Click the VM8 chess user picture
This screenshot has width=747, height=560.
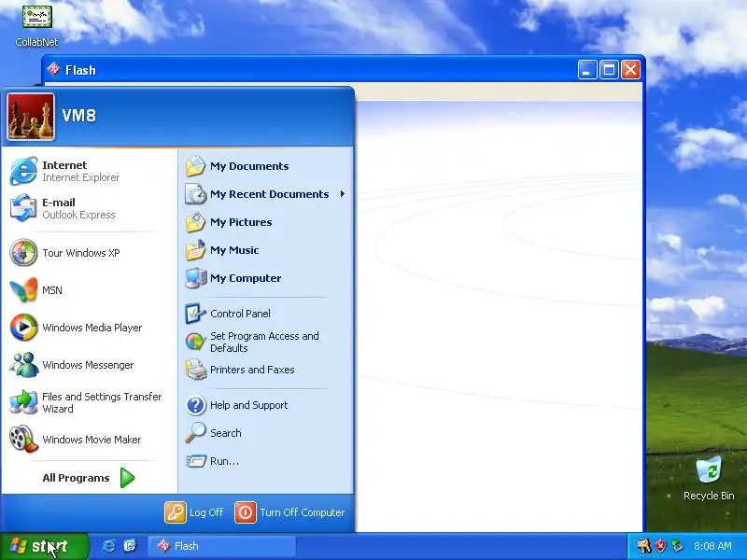pos(31,117)
